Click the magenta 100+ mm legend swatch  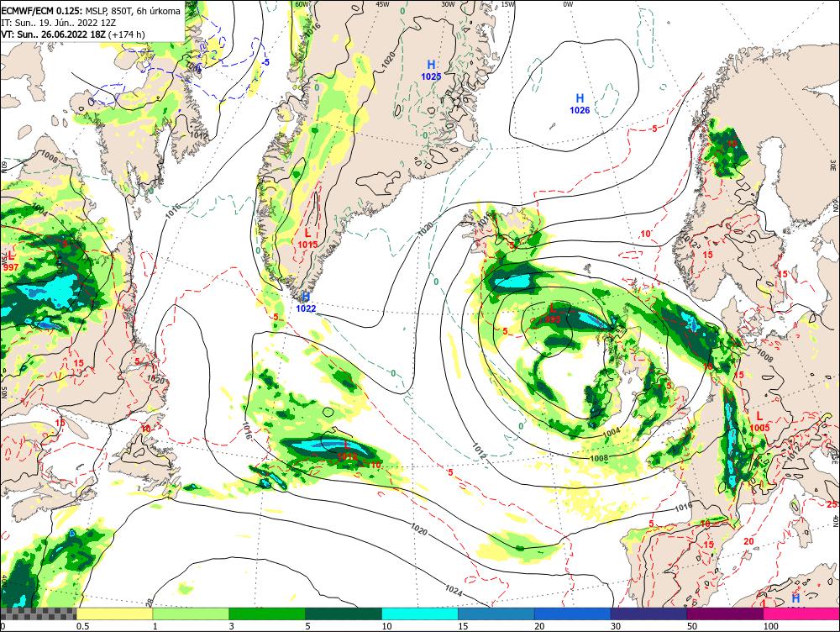pos(801,614)
